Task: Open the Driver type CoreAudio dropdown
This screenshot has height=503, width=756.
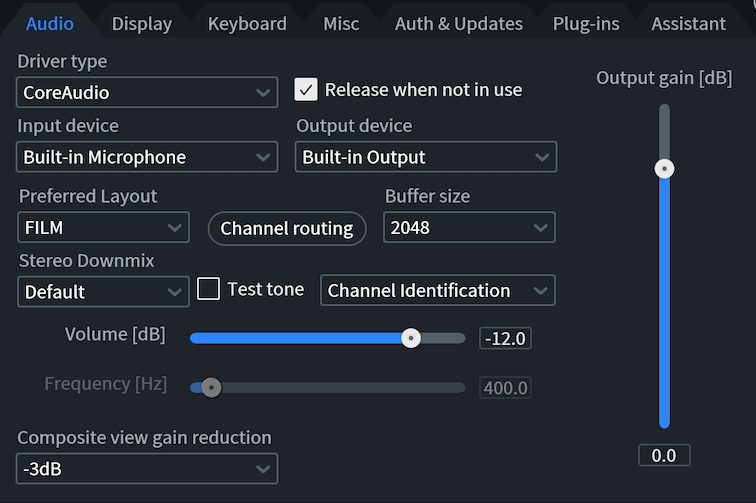Action: pos(147,92)
